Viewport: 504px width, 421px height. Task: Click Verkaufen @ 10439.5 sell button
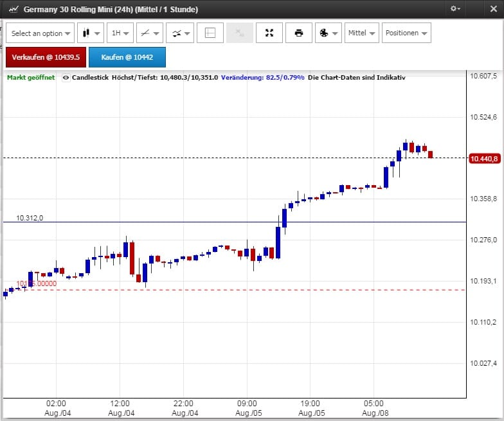tap(46, 57)
